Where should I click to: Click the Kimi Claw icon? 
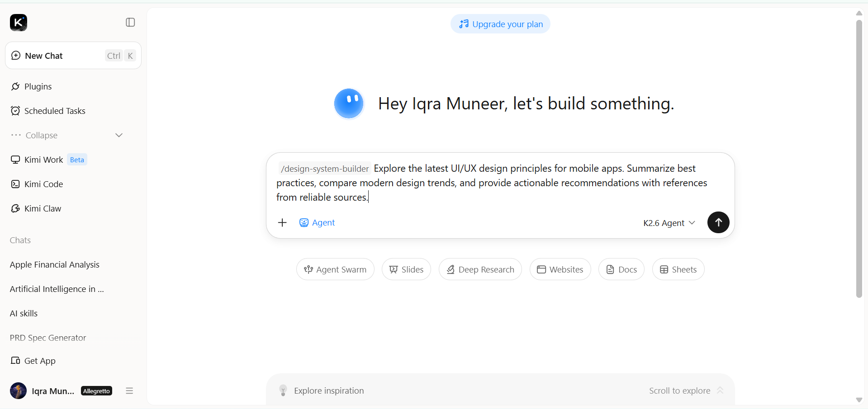click(15, 208)
